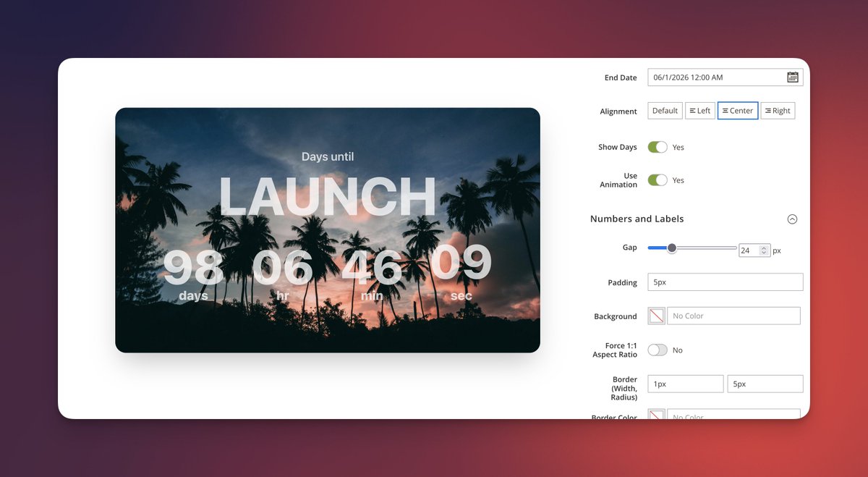Toggle the Show Days switch
The height and width of the screenshot is (477, 868).
[x=658, y=147]
